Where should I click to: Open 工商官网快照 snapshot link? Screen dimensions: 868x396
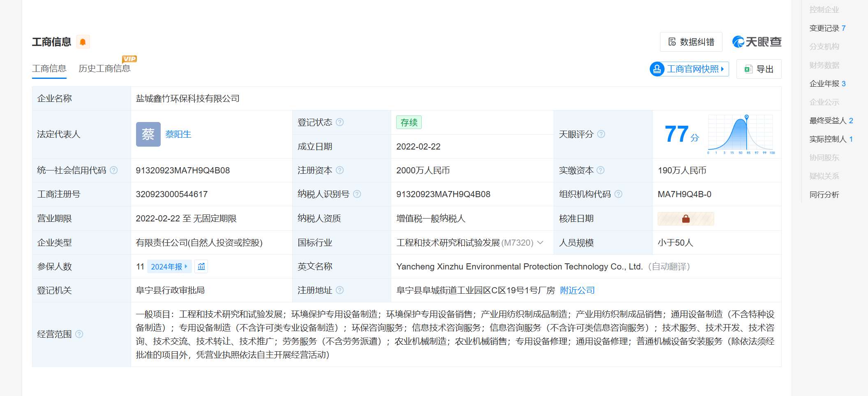pyautogui.click(x=689, y=69)
